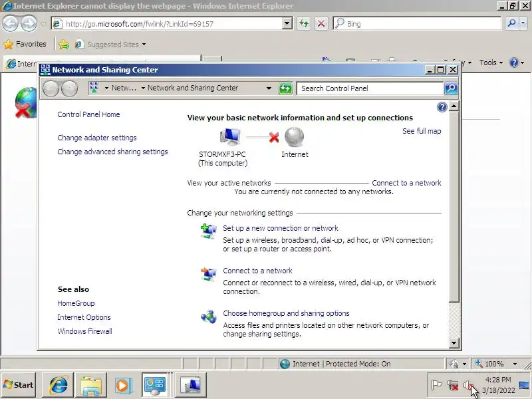Click the Internet Explorer Back arrow button
This screenshot has width=532, height=399.
click(x=10, y=23)
